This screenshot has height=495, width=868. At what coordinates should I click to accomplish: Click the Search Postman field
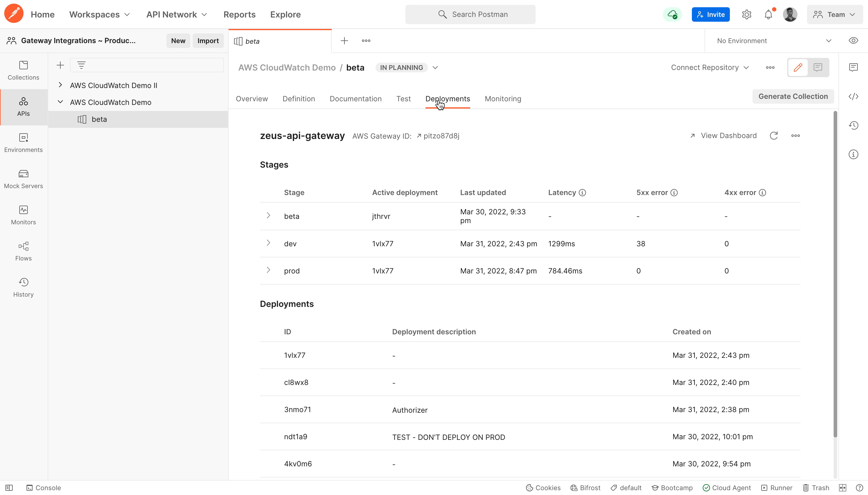pyautogui.click(x=470, y=14)
